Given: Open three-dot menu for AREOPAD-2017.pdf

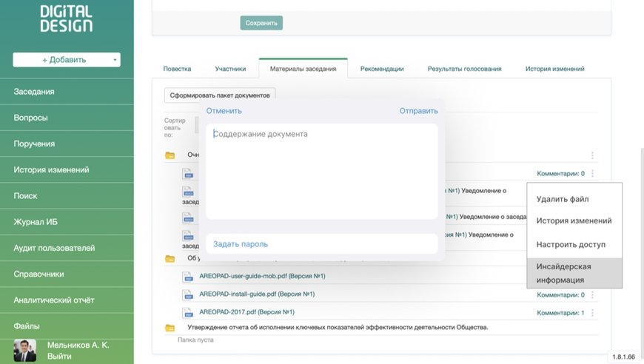Looking at the screenshot, I should click(x=593, y=313).
